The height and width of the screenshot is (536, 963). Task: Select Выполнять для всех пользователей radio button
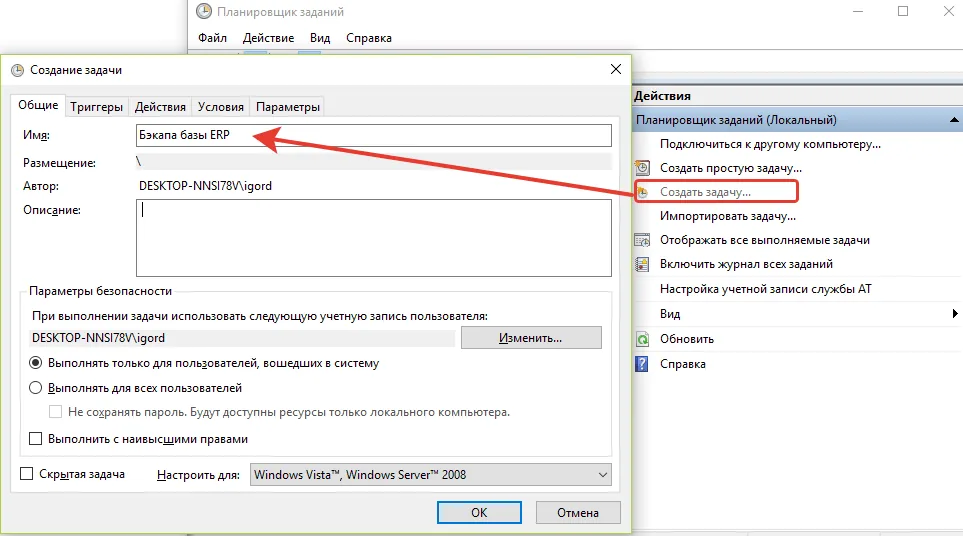(x=36, y=388)
